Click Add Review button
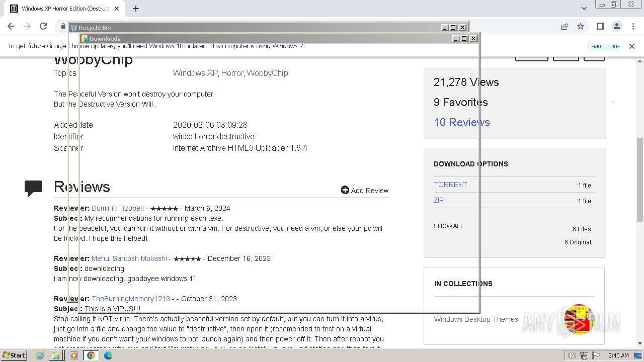Image resolution: width=644 pixels, height=362 pixels. (365, 190)
